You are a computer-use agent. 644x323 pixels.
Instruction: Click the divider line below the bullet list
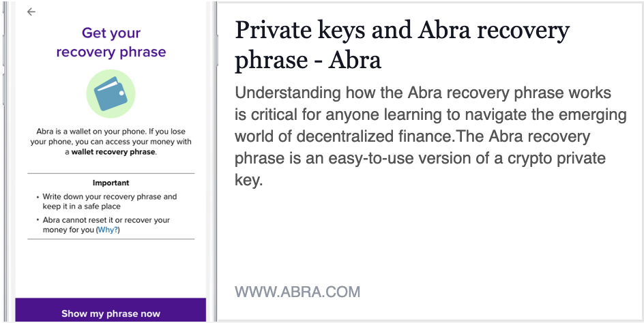coord(111,239)
